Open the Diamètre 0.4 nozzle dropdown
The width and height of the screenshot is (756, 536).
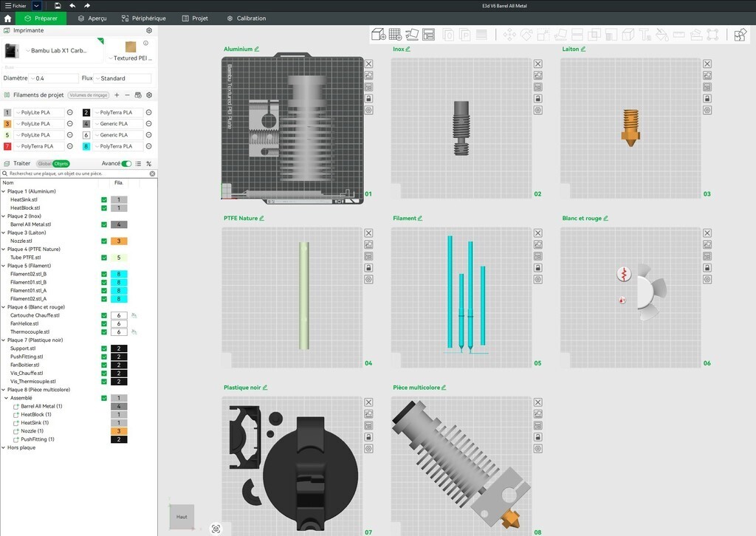coord(53,78)
